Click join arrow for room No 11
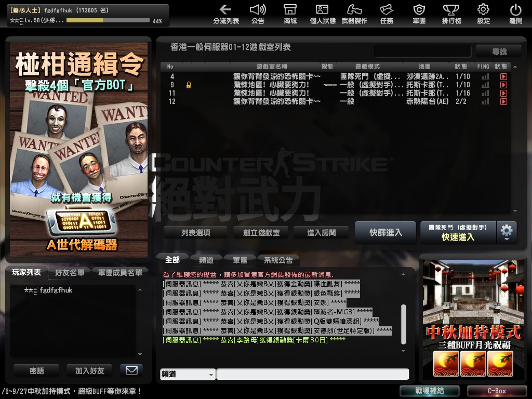The image size is (532, 399). [x=503, y=93]
